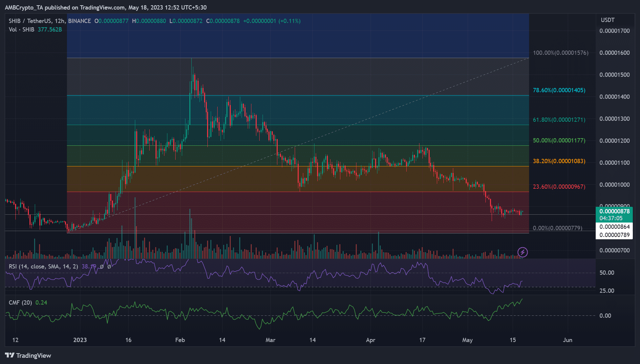Click the TradingView logo at bottom left

(x=28, y=355)
